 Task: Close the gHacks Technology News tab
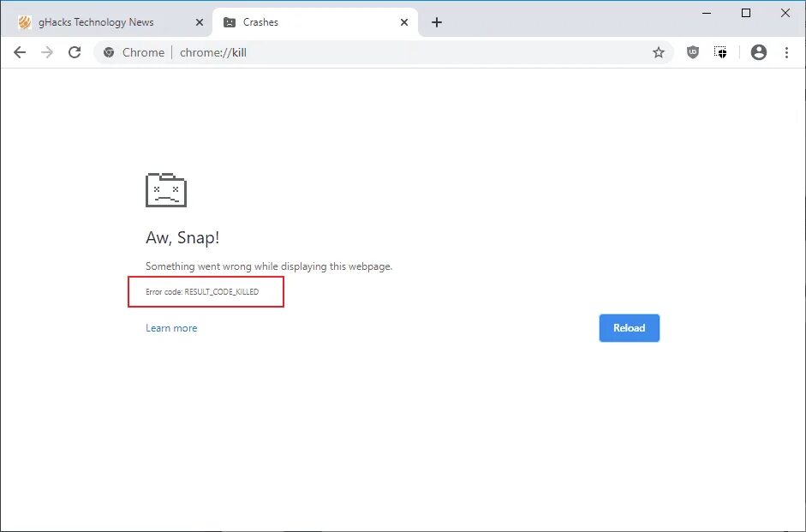[x=200, y=22]
